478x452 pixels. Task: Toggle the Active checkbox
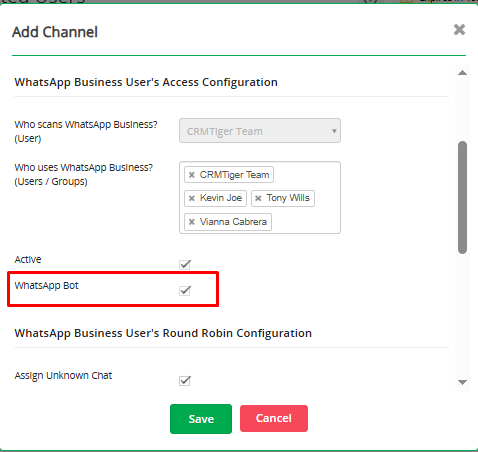pos(185,265)
